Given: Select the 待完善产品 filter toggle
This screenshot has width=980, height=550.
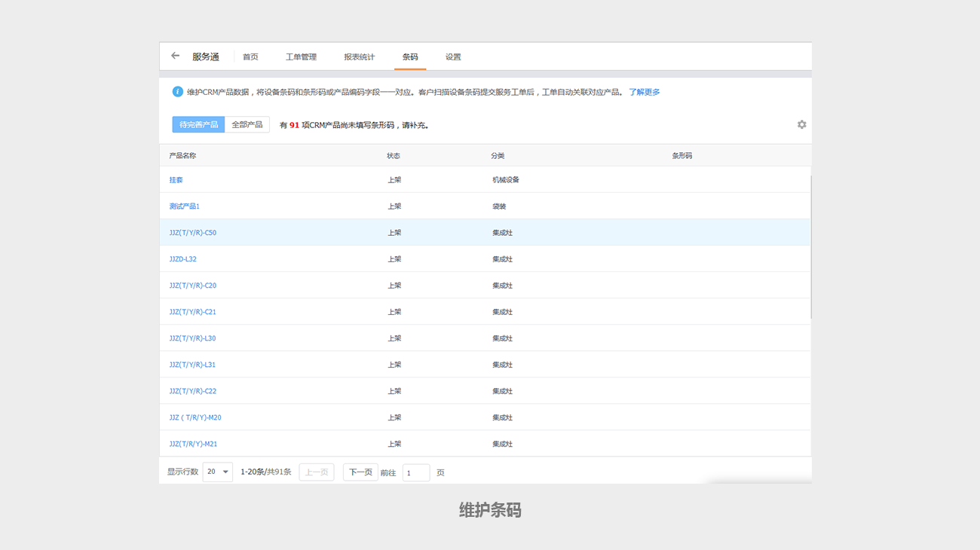Looking at the screenshot, I should click(x=198, y=124).
